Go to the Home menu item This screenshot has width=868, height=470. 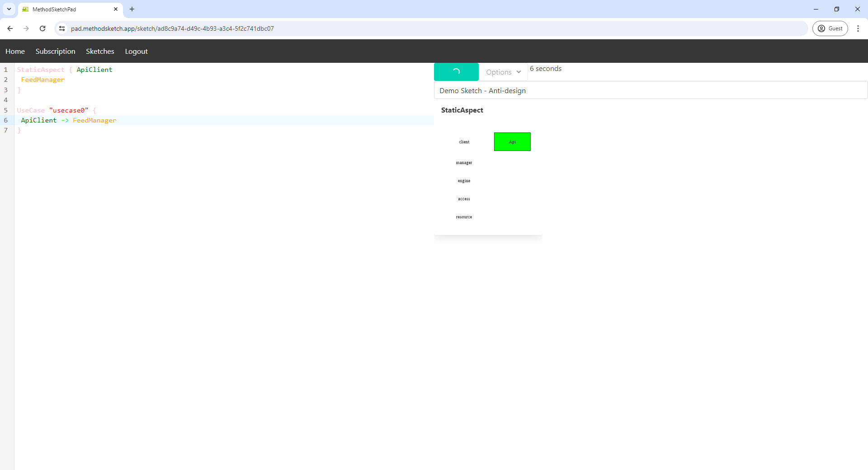(15, 52)
